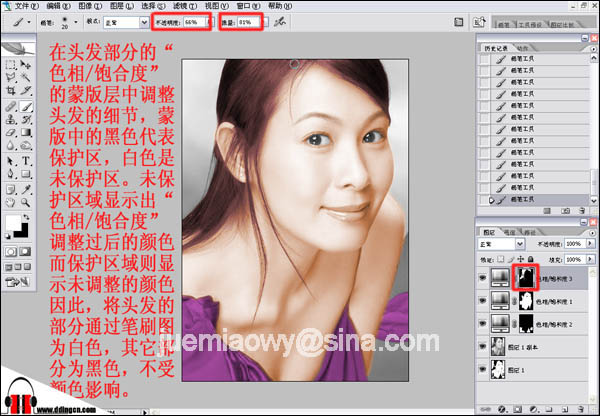Create a new layer in Layers panel
Viewport: 600px width, 416px height.
coord(565,409)
